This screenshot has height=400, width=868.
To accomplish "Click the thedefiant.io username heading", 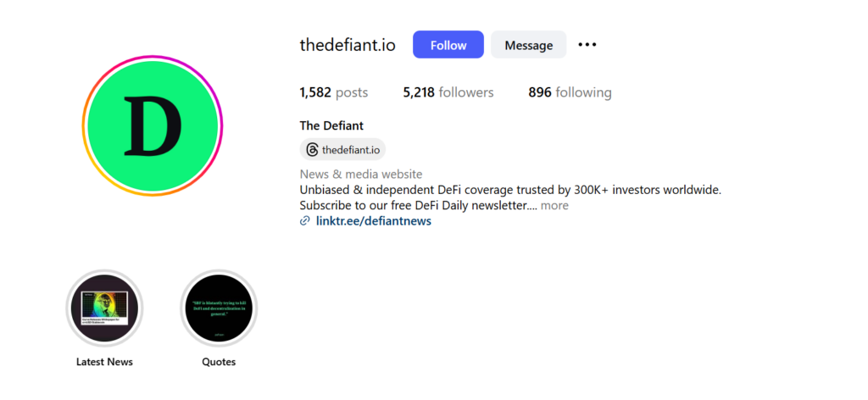I will pos(348,45).
